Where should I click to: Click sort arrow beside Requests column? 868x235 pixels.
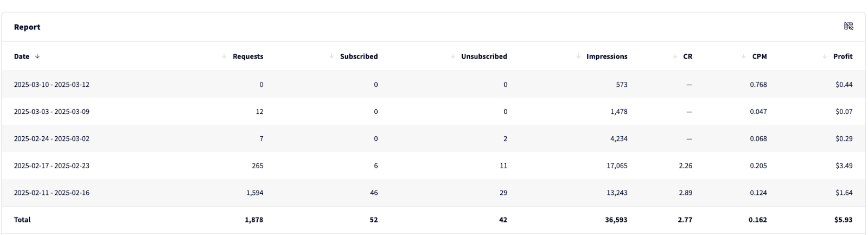224,56
